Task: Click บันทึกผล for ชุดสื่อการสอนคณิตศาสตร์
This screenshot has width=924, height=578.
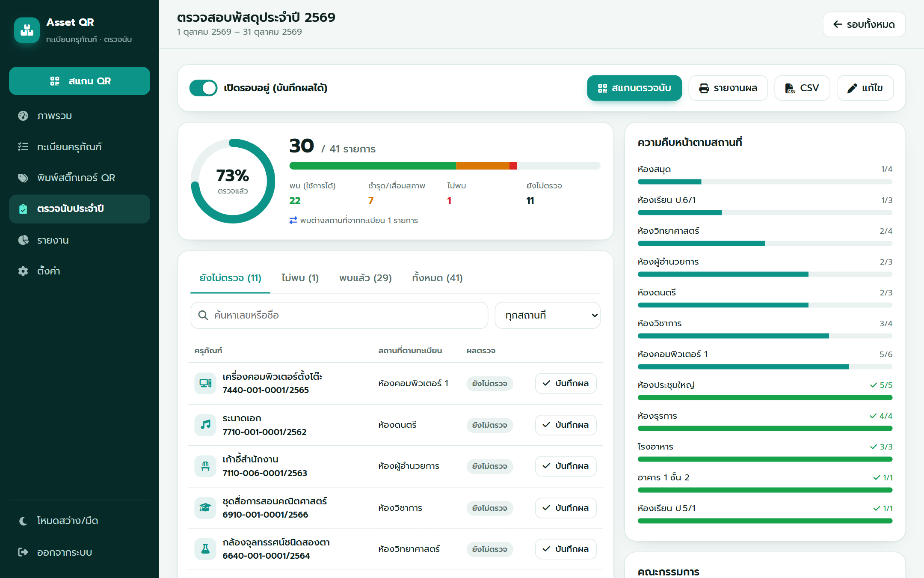Action: (566, 508)
